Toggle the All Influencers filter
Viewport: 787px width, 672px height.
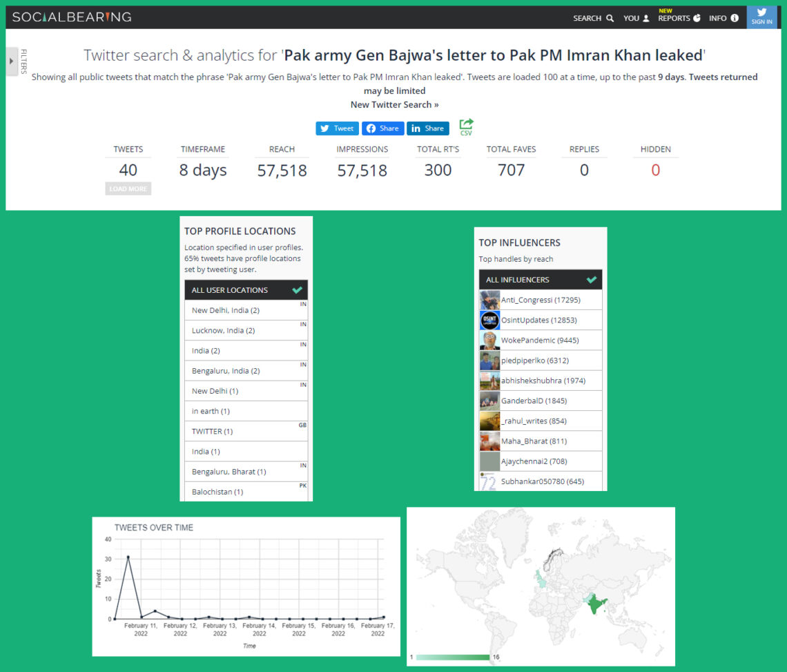(x=540, y=280)
